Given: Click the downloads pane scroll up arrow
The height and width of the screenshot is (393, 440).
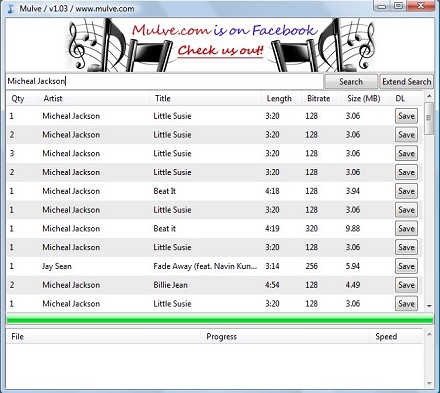Looking at the screenshot, I should pyautogui.click(x=429, y=334).
